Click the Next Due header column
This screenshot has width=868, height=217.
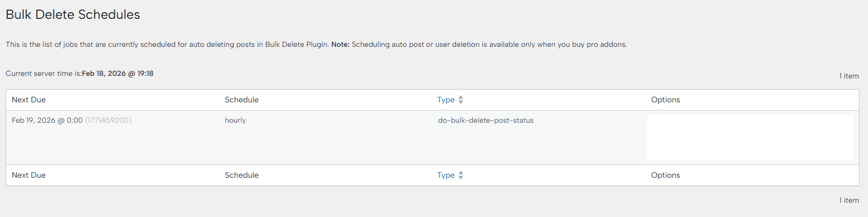coord(29,100)
